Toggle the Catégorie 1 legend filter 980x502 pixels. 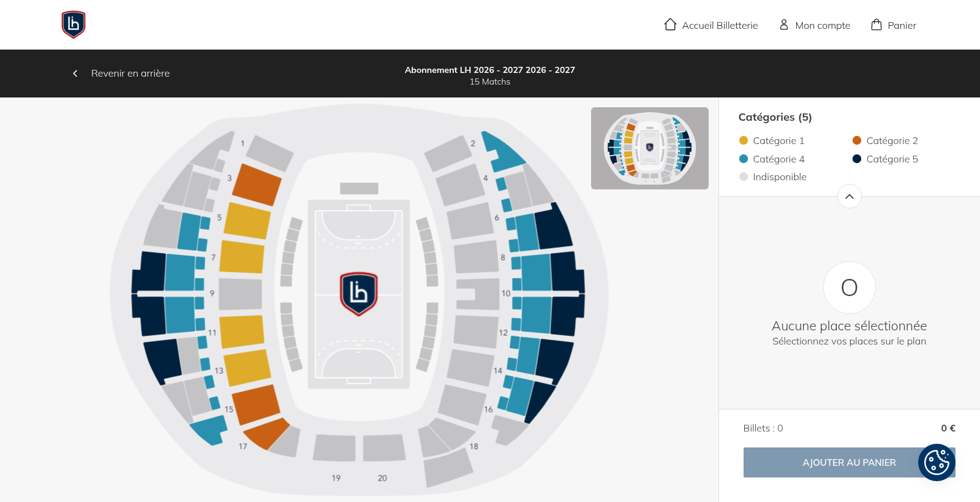772,140
